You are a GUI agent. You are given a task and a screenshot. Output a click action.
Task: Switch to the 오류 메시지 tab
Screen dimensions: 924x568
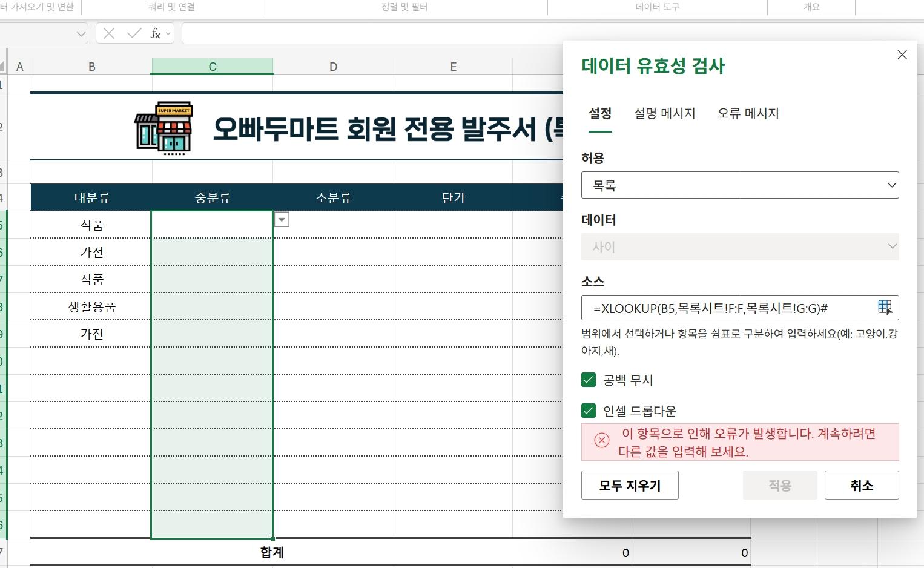coord(748,113)
